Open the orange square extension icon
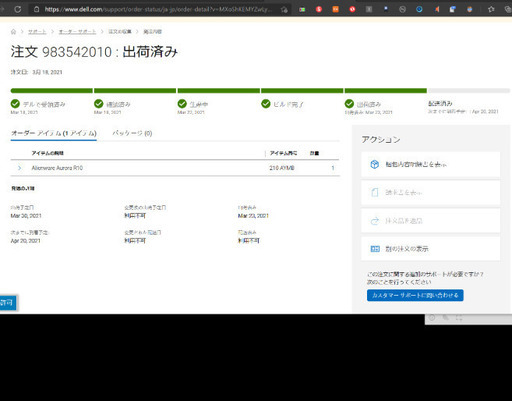 click(336, 9)
